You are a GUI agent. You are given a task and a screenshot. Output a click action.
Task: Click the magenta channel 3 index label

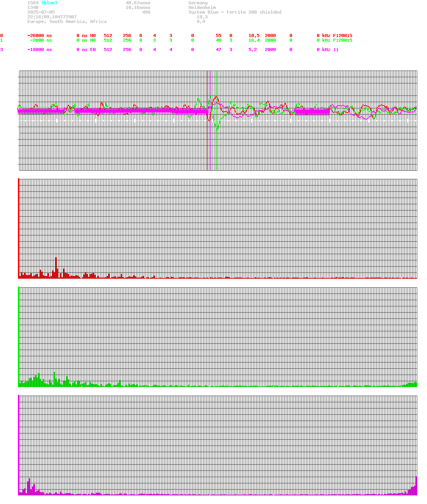pyautogui.click(x=2, y=50)
